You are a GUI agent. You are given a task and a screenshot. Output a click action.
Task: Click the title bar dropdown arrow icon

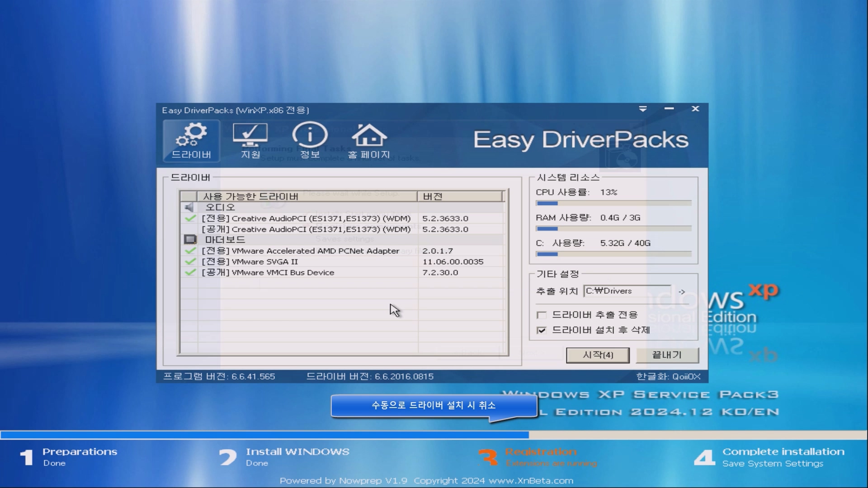tap(642, 109)
